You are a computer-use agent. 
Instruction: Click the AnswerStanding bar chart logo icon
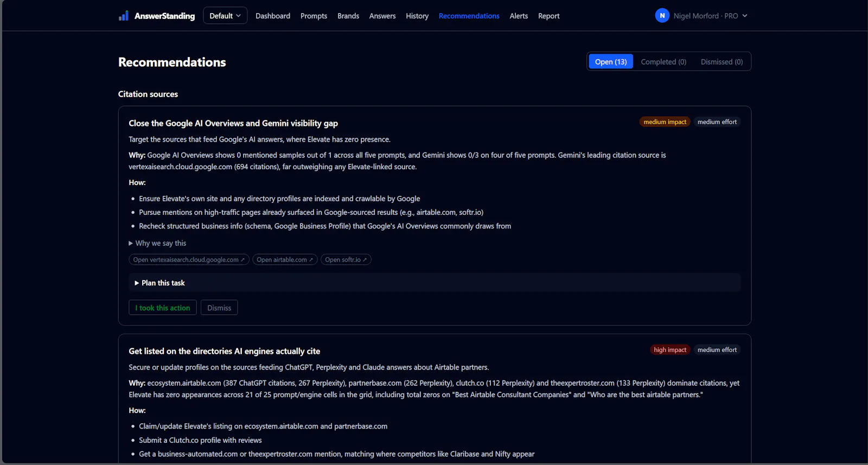coord(124,16)
